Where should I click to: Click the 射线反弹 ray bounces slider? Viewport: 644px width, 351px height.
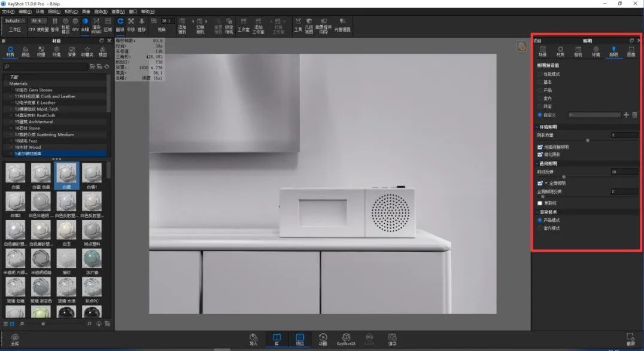[587, 176]
